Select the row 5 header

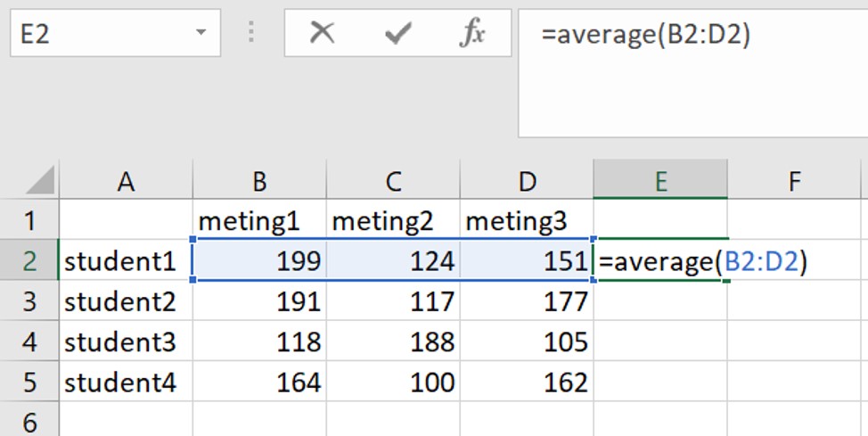tap(29, 383)
